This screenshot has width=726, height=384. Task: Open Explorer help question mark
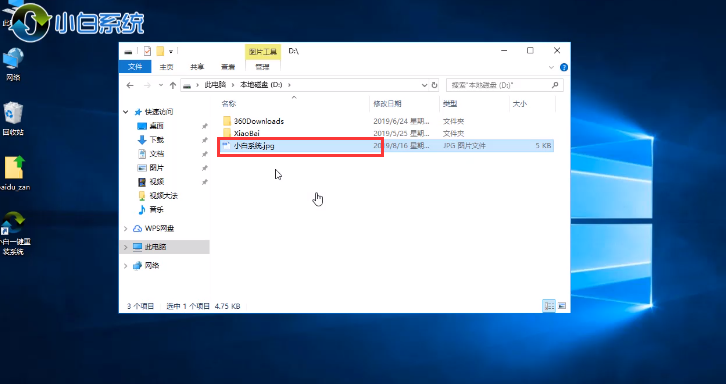(563, 67)
